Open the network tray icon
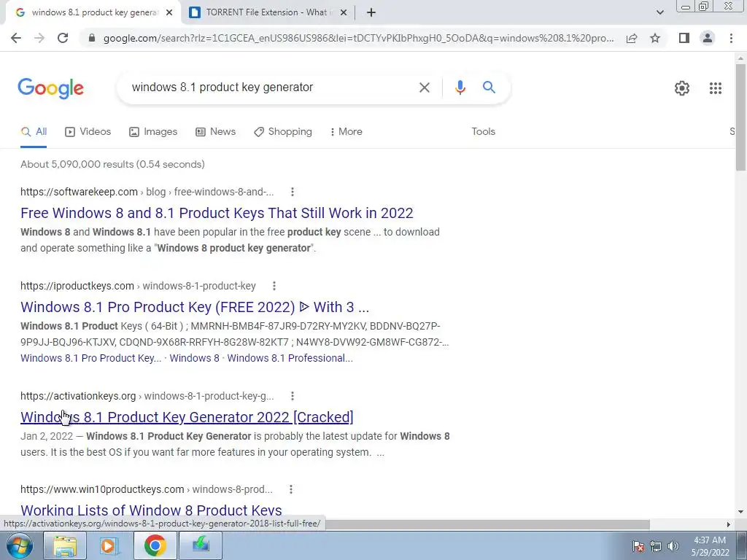747x560 pixels. point(656,546)
